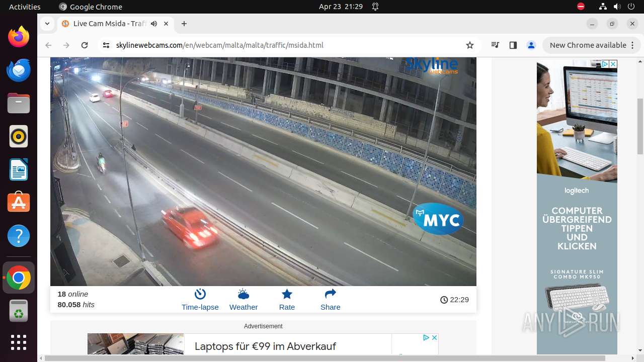This screenshot has height=362, width=644.
Task: Launch Rhythmbox from the dock
Action: point(19,136)
